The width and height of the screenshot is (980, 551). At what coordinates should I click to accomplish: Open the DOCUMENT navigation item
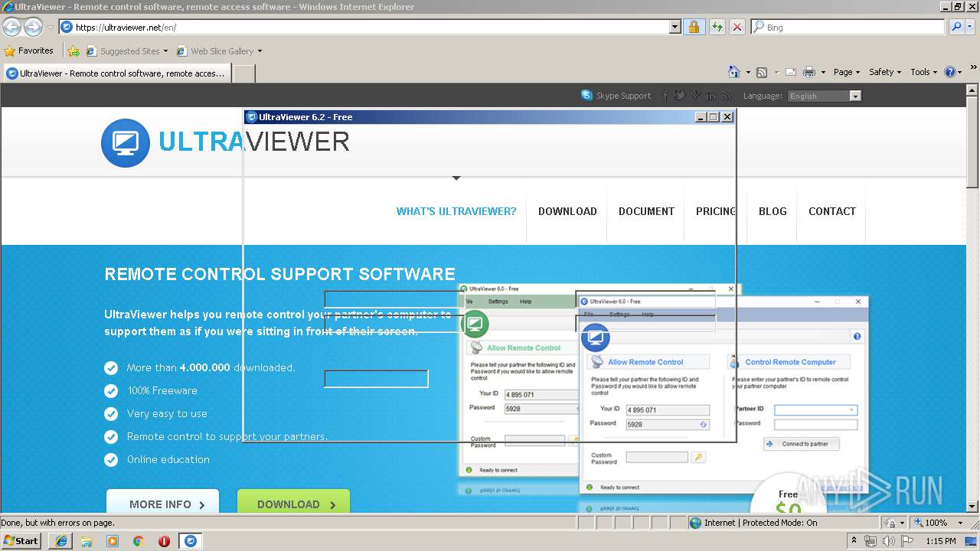coord(646,211)
